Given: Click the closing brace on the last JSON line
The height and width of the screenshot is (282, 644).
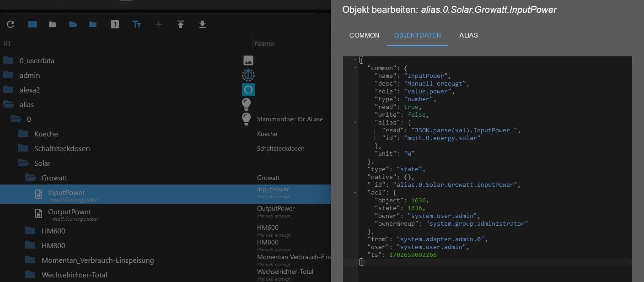Looking at the screenshot, I should pos(361,262).
